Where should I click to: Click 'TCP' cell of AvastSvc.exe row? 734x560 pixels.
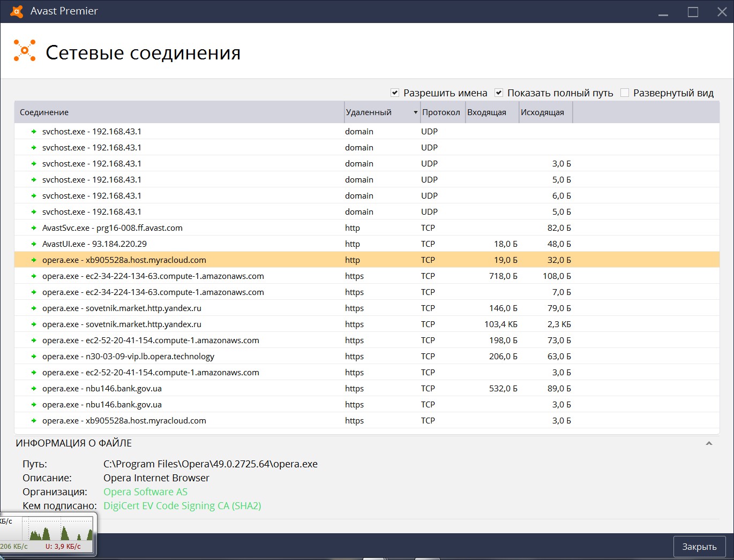(x=428, y=228)
